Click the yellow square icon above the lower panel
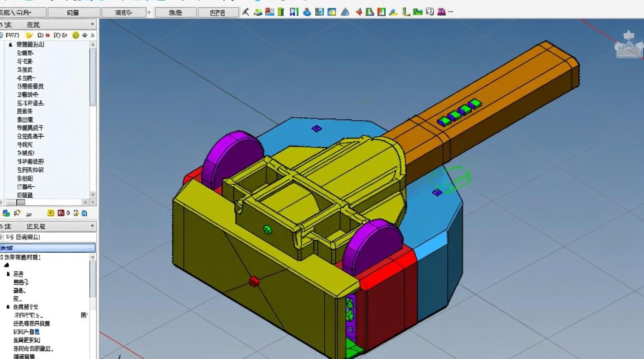Screen dimensions: 644x359 point(50,213)
